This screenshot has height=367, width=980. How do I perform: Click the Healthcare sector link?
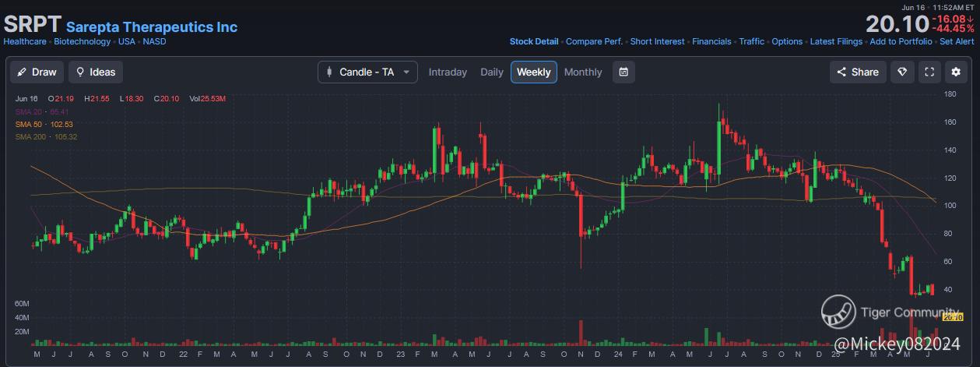pos(26,41)
